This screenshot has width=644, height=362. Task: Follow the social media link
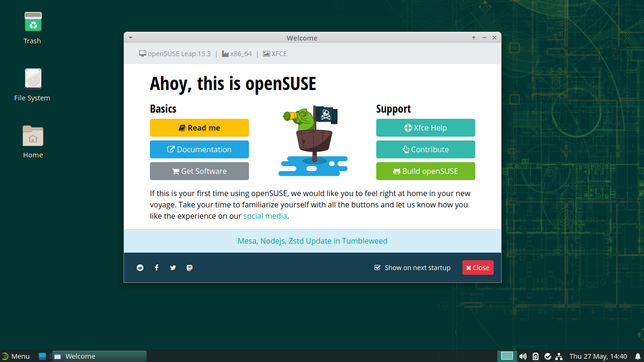click(x=265, y=216)
